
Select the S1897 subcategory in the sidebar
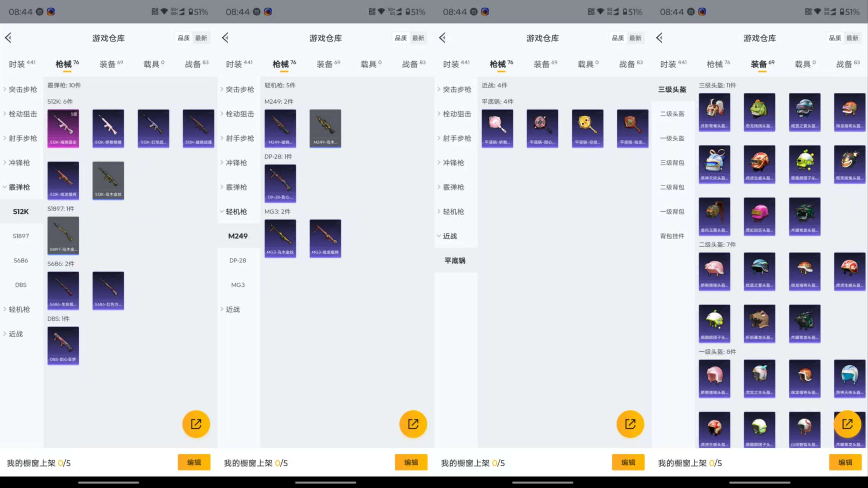(21, 236)
